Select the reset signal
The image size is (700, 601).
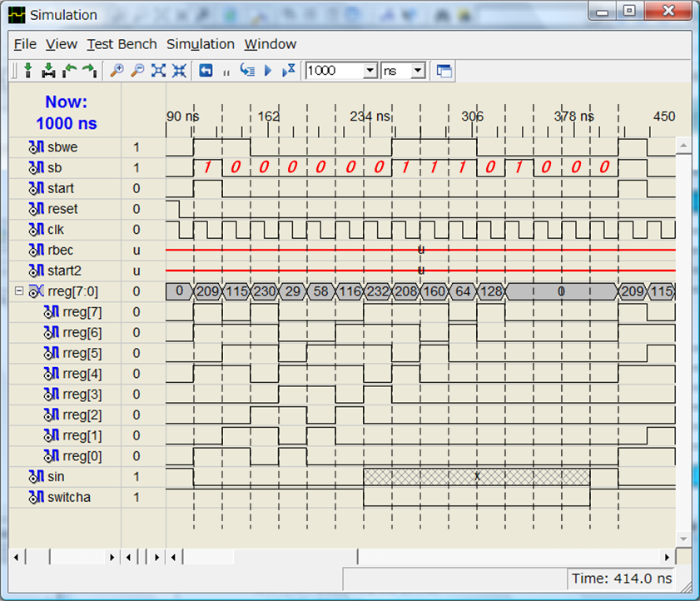(62, 209)
